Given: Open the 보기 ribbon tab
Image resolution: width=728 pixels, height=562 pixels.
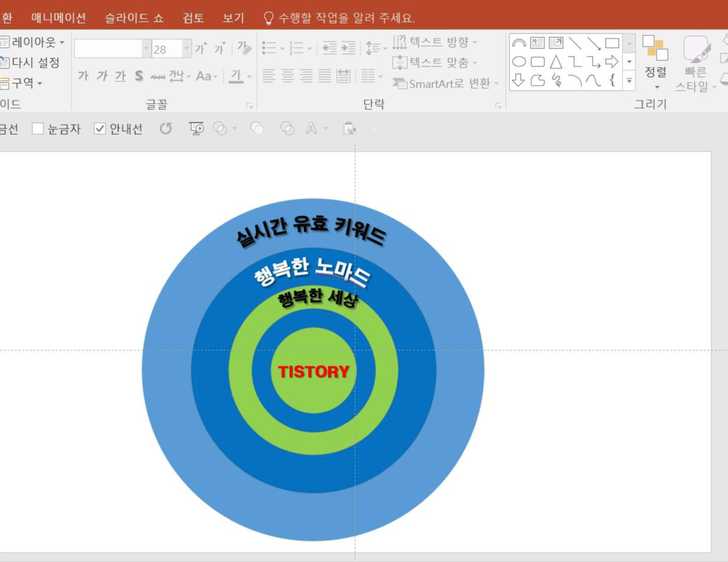Looking at the screenshot, I should pos(233,17).
